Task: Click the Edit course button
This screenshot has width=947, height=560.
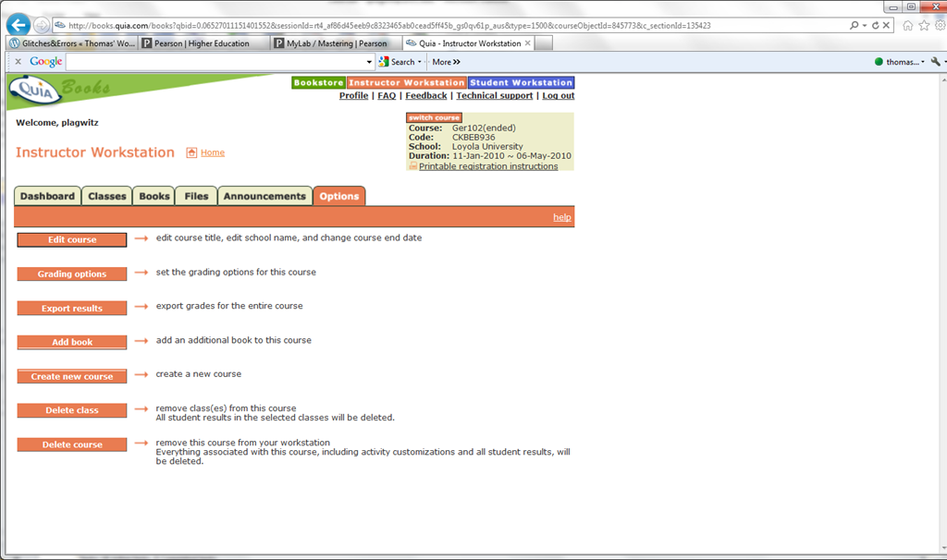Action: [x=72, y=240]
